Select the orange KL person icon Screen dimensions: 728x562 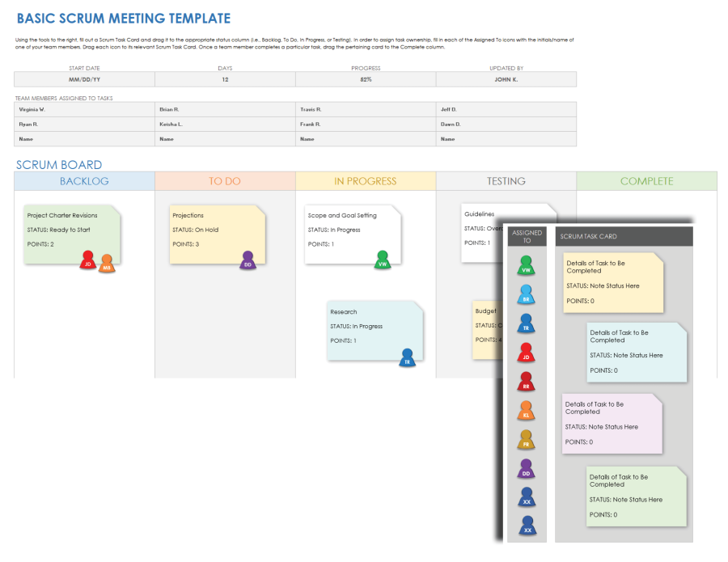point(527,411)
